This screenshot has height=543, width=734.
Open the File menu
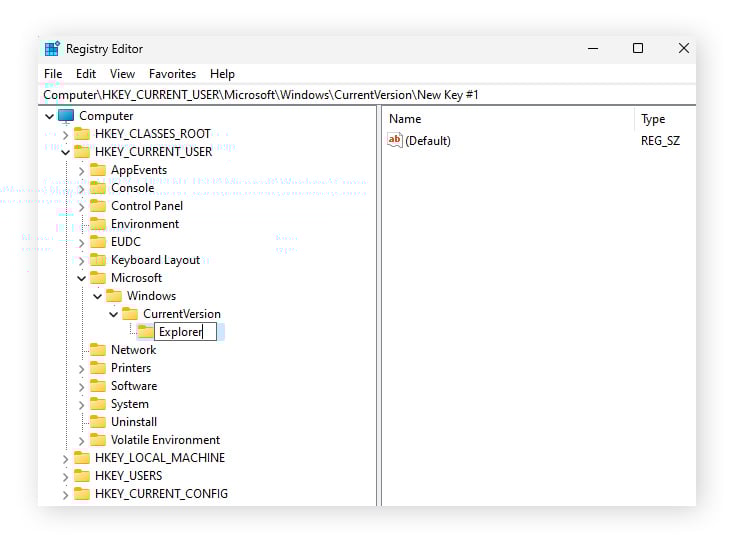(53, 74)
